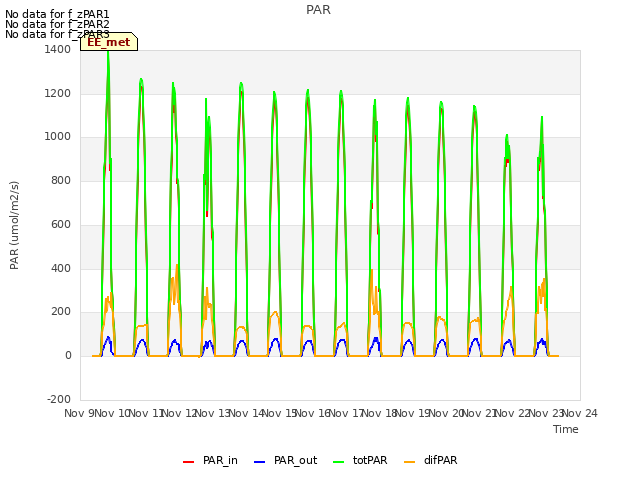
Task: Click the PAR chart title
Action: click(318, 10)
